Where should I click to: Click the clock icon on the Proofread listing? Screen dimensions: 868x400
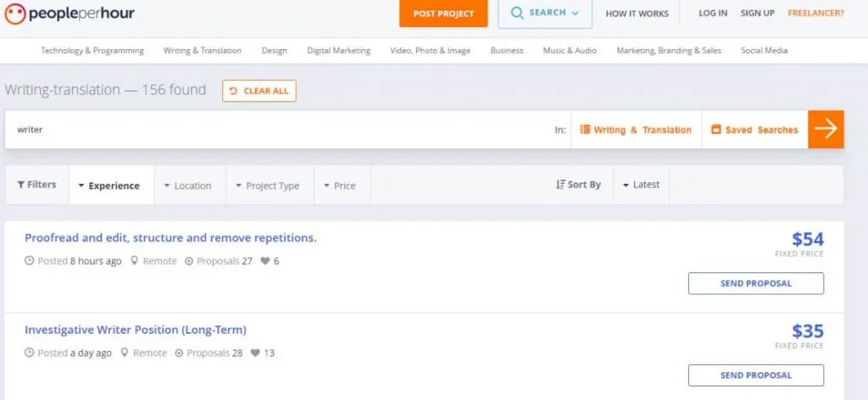coord(30,261)
